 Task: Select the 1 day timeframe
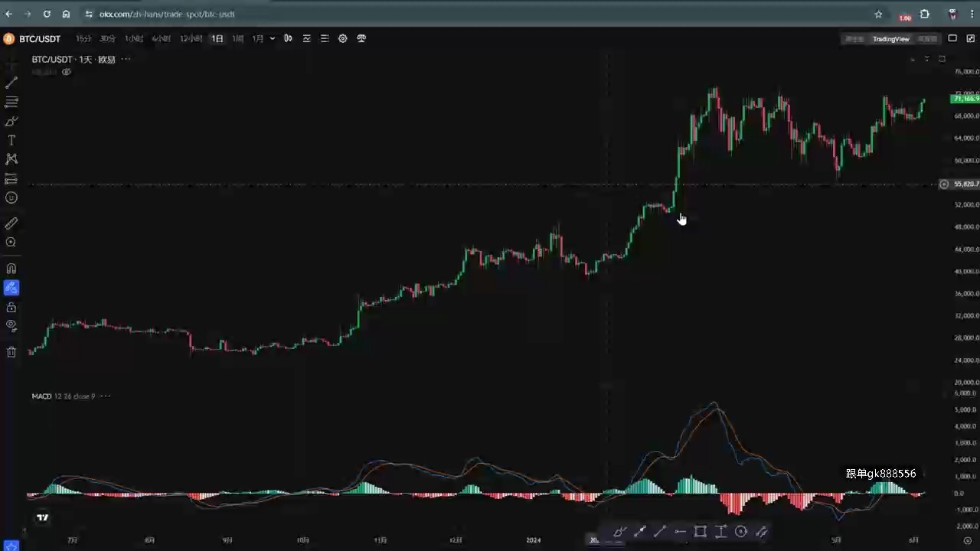(x=217, y=38)
